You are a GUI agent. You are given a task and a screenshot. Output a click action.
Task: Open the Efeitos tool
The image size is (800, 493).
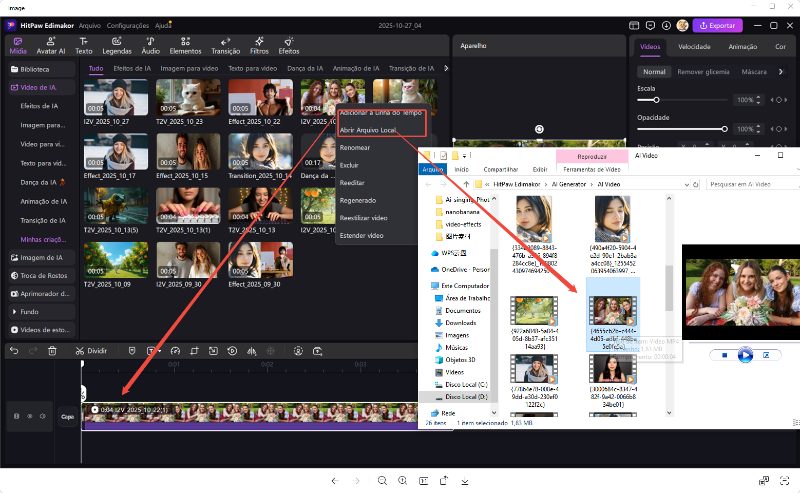(x=289, y=45)
